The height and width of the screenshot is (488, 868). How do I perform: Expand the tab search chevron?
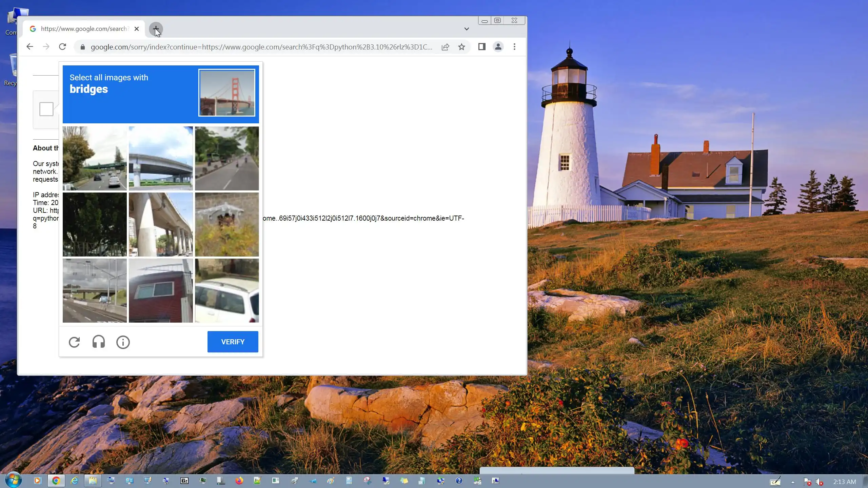(467, 29)
